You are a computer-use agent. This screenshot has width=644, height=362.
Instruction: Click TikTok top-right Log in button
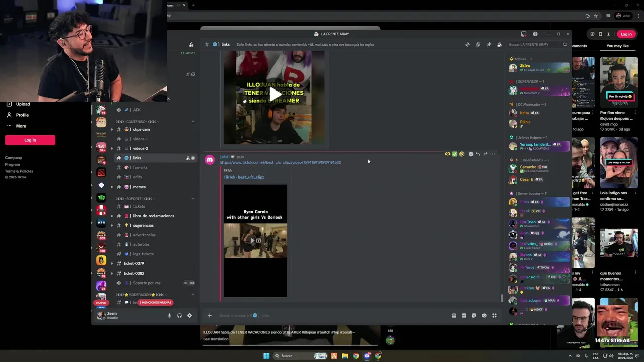[x=626, y=34]
